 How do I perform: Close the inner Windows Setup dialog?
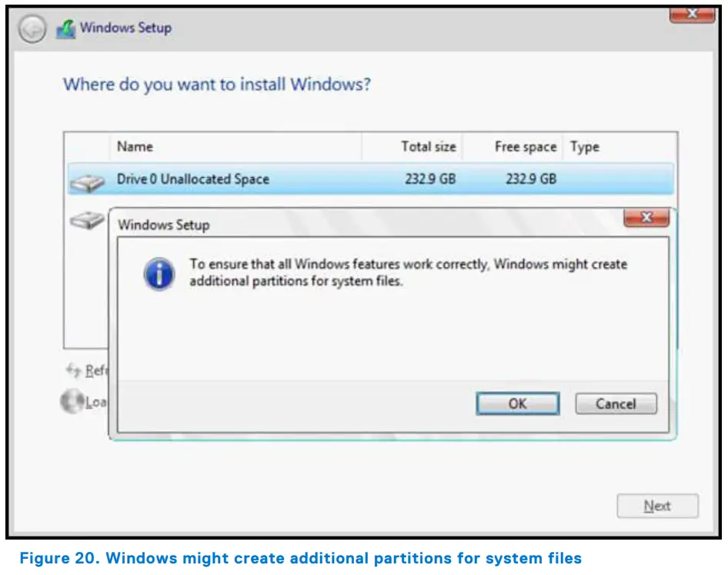tap(647, 218)
